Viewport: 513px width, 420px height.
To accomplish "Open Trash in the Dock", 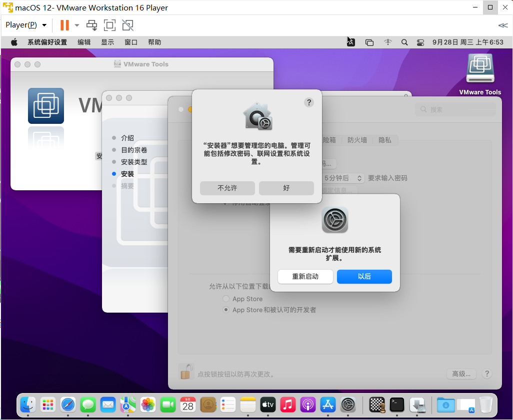I will (486, 405).
